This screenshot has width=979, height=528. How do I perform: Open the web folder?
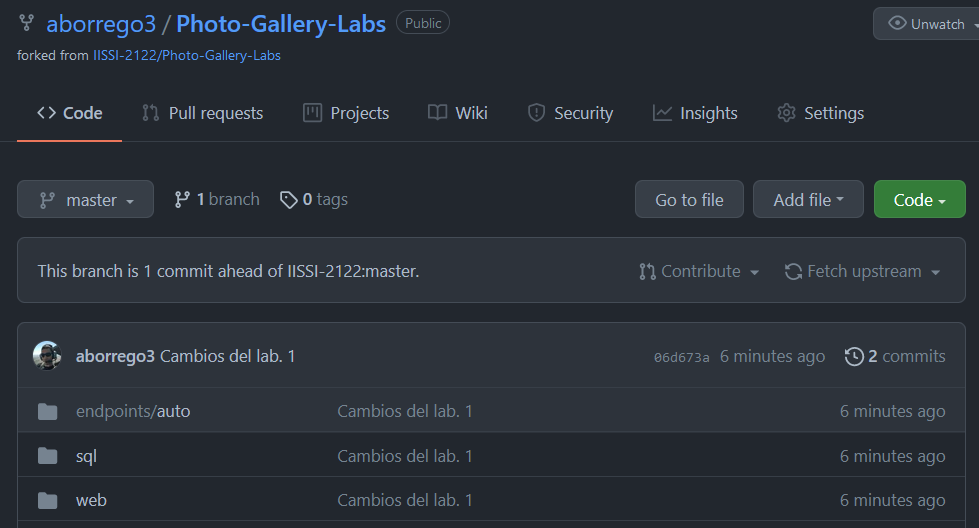pyautogui.click(x=91, y=501)
